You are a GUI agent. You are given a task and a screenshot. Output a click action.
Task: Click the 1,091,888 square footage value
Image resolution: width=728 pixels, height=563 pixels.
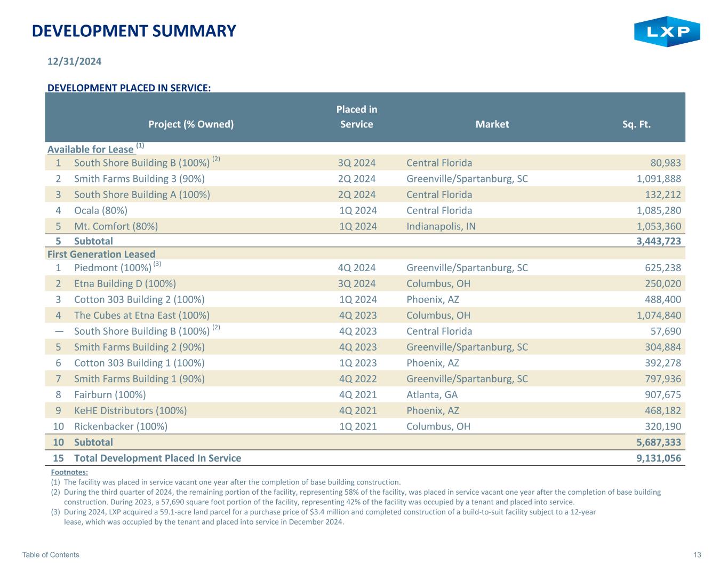coord(659,179)
